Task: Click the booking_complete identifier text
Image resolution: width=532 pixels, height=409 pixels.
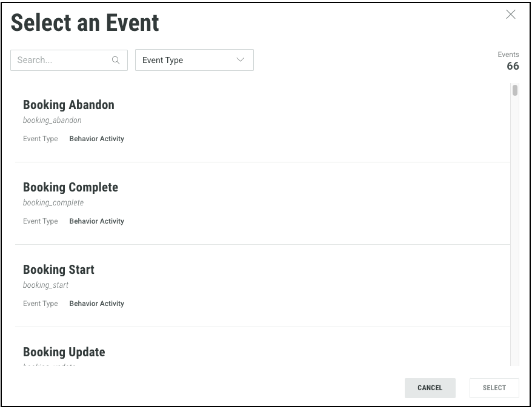Action: [x=53, y=202]
